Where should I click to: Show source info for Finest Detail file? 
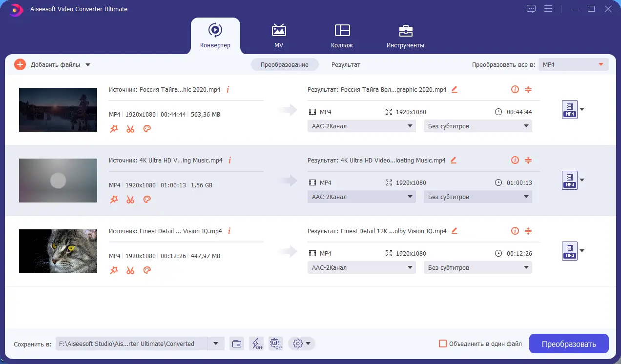pyautogui.click(x=229, y=231)
